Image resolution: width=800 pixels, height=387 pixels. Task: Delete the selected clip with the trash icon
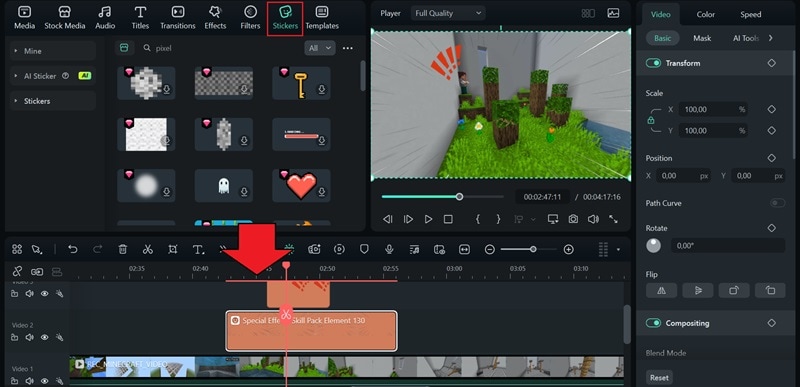tap(122, 249)
